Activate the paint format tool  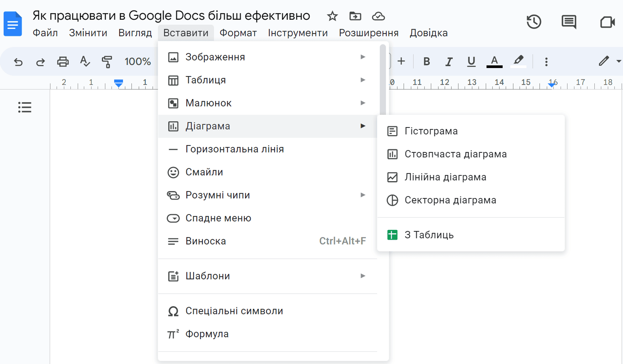[107, 61]
